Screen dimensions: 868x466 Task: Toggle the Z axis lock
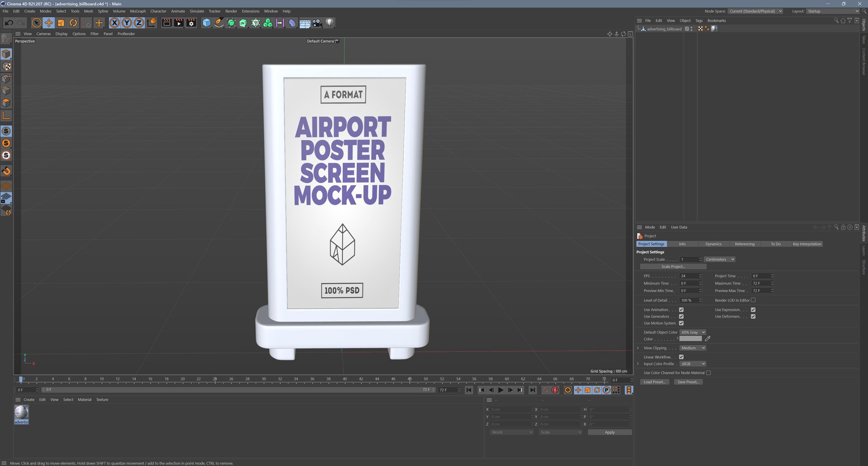point(139,23)
